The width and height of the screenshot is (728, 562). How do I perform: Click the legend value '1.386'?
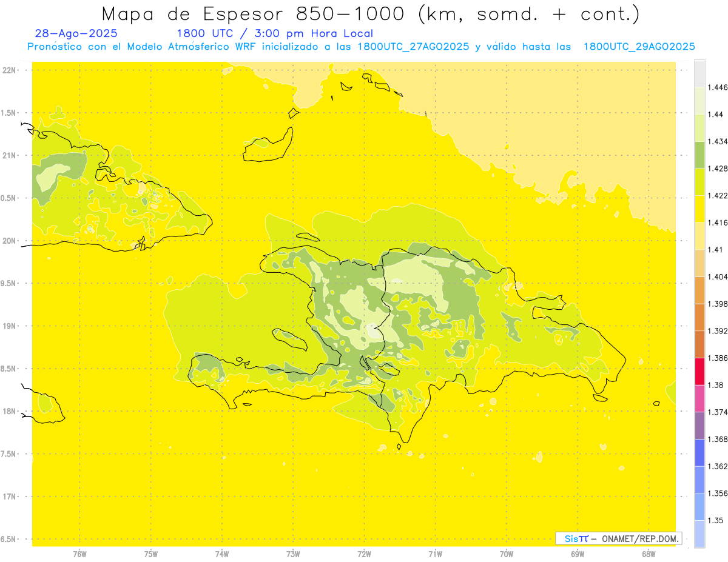[716, 358]
